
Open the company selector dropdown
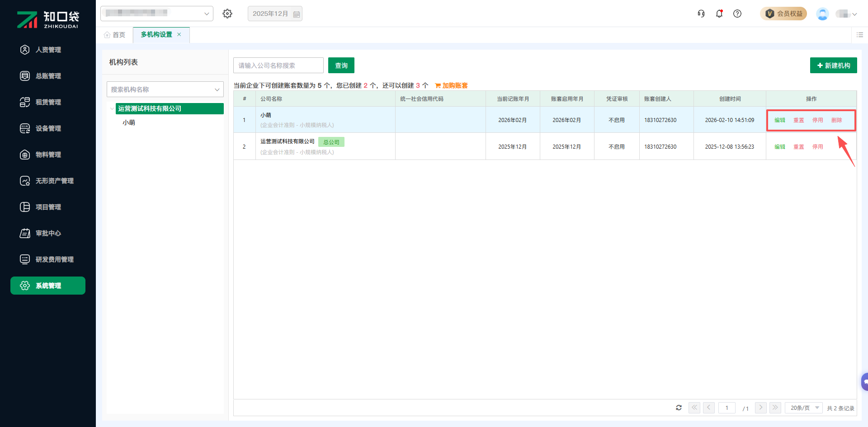[157, 14]
